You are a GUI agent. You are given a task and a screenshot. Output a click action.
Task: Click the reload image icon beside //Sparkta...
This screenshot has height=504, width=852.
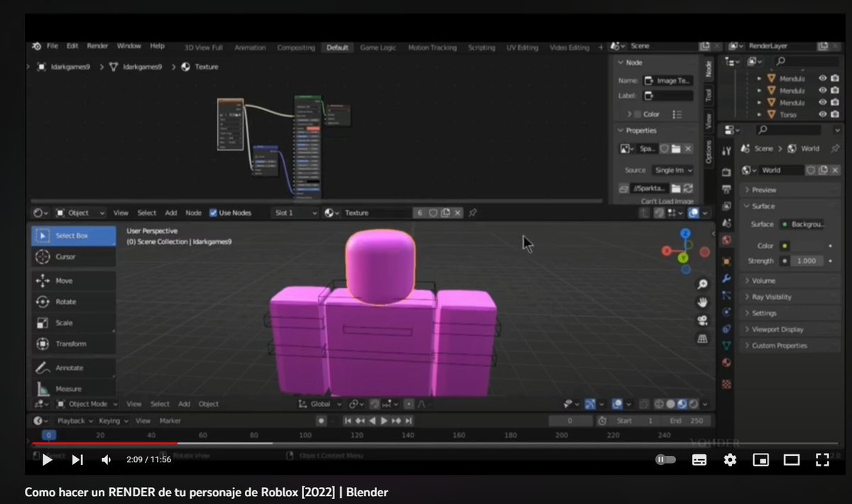687,188
